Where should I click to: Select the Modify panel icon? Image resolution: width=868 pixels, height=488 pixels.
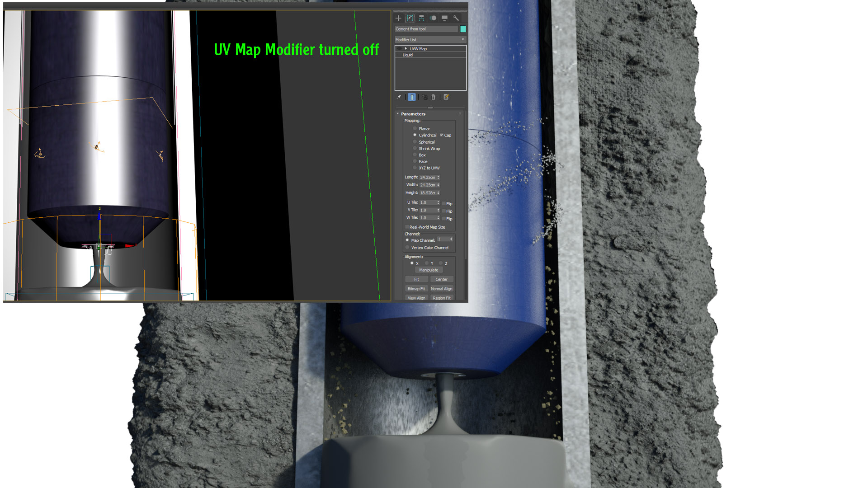pos(410,18)
